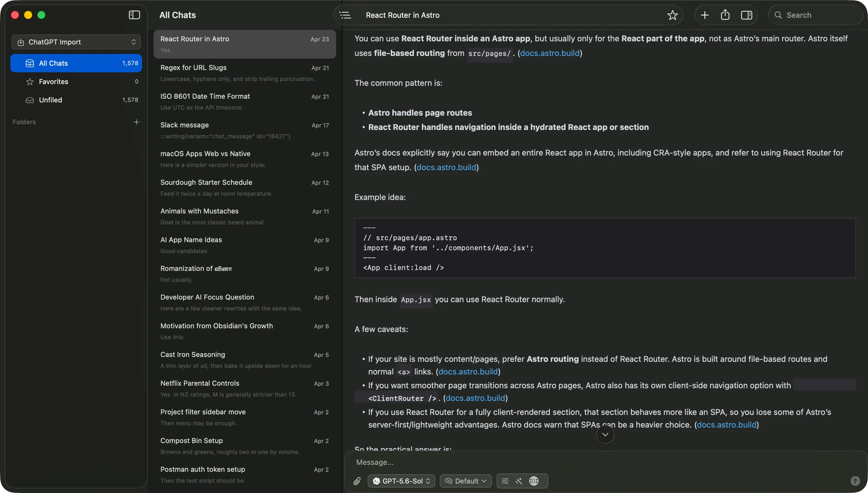Viewport: 868px width, 493px height.
Task: Click the Folders section label
Action: (x=24, y=122)
